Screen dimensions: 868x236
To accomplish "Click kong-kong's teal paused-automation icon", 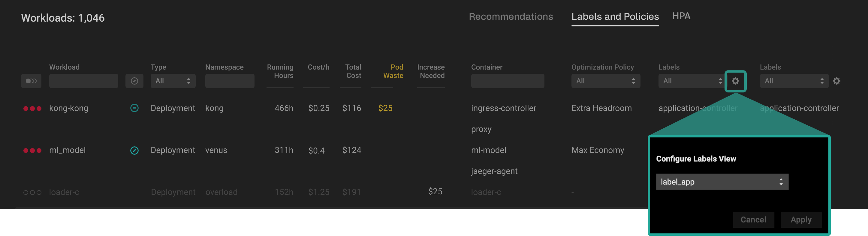I will [134, 108].
